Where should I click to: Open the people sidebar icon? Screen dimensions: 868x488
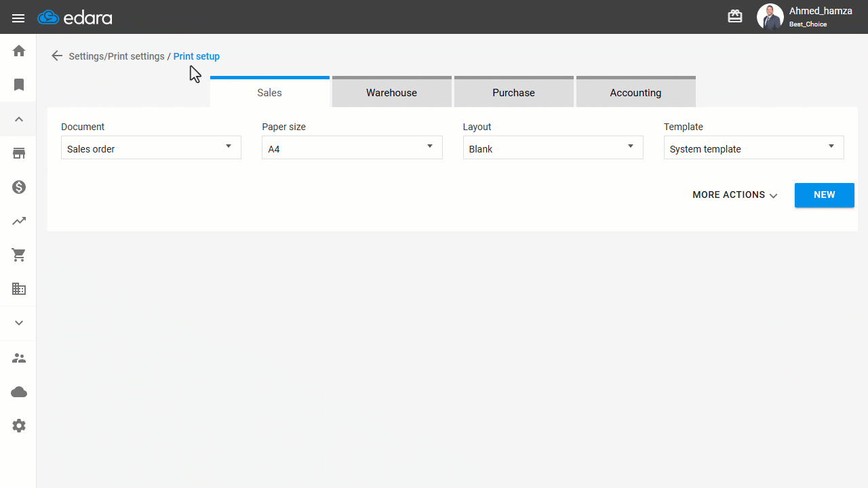point(19,358)
